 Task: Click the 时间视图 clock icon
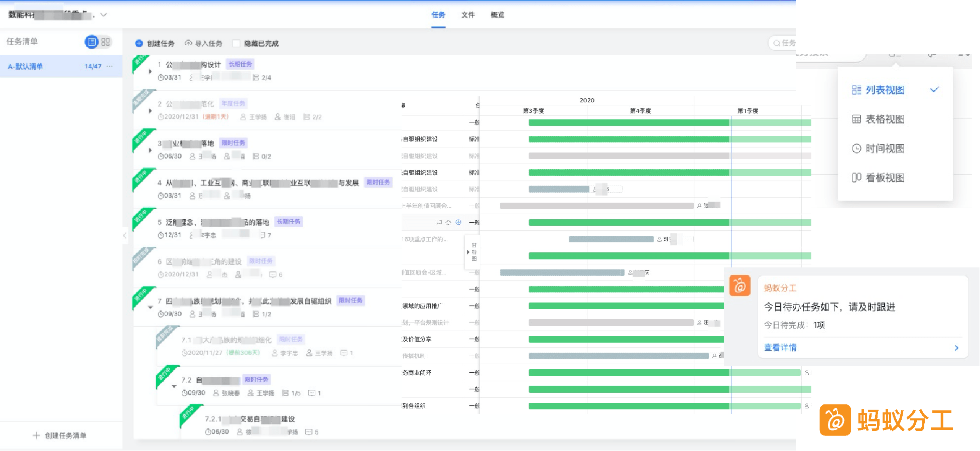(856, 148)
